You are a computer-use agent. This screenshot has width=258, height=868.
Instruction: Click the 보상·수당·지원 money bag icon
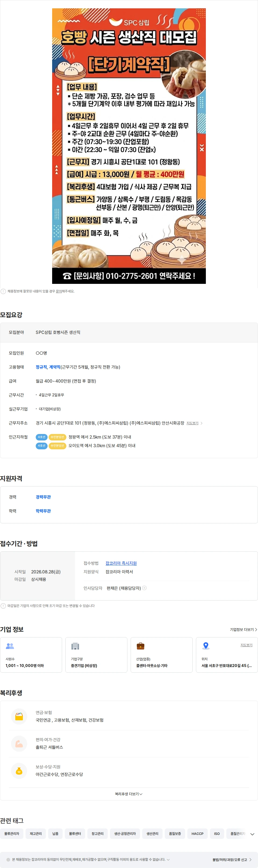[19, 771]
